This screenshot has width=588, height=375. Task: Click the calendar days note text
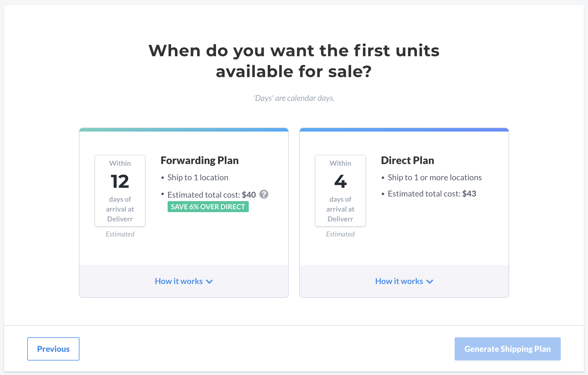point(294,98)
